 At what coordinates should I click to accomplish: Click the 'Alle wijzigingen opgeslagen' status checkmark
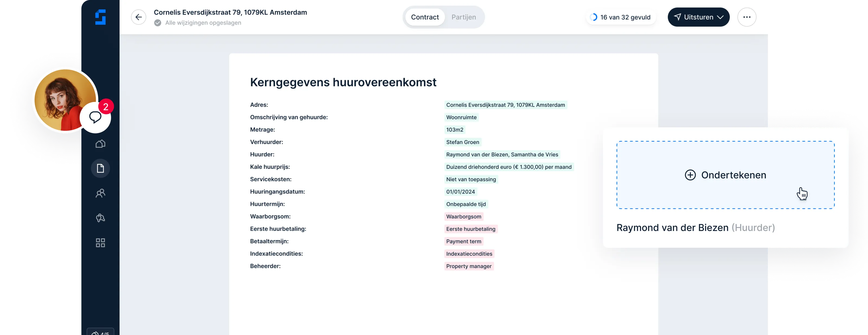[158, 23]
